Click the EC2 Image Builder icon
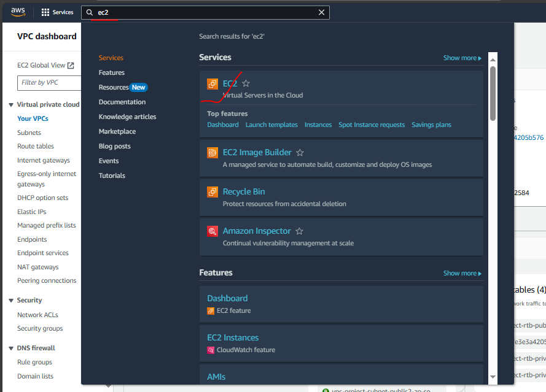546x392 pixels. [213, 153]
